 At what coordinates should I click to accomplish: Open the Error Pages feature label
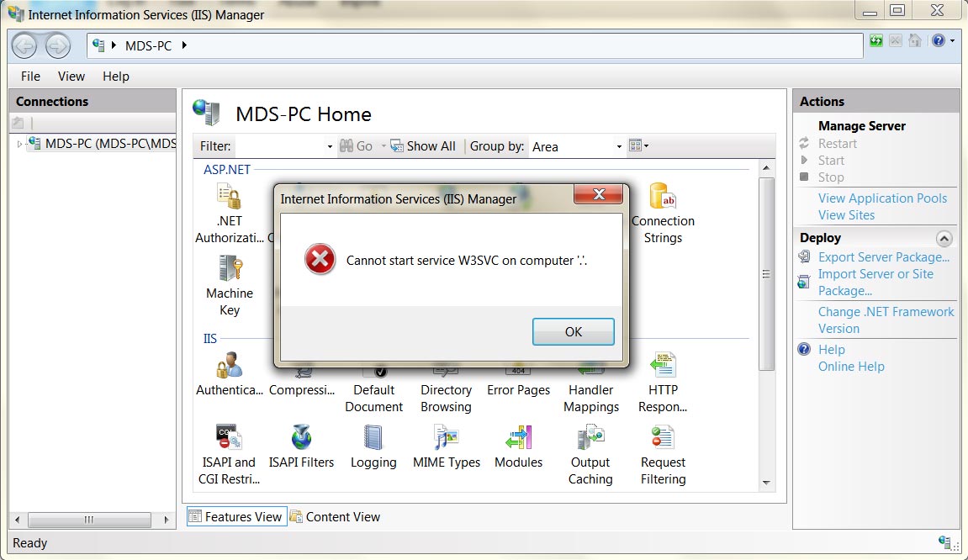519,390
